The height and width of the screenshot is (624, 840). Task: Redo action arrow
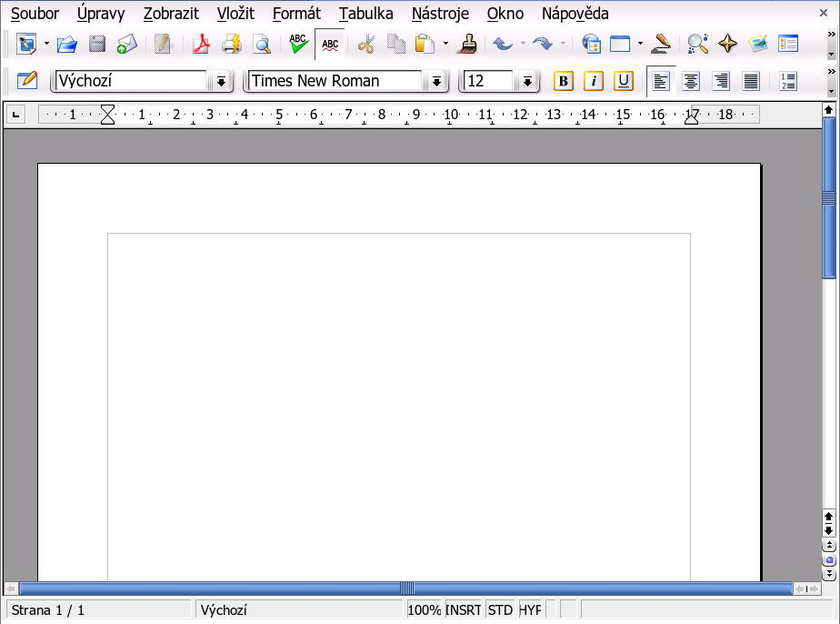click(543, 44)
